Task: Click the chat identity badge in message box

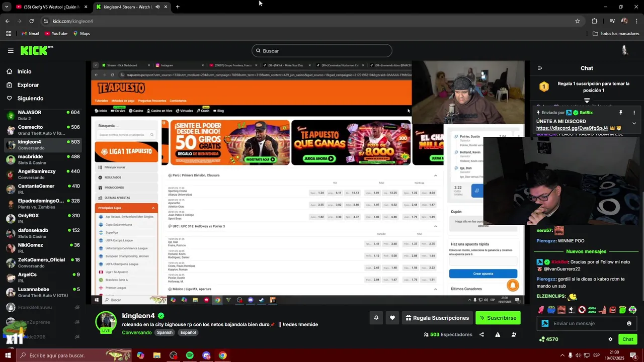Action: (545, 323)
